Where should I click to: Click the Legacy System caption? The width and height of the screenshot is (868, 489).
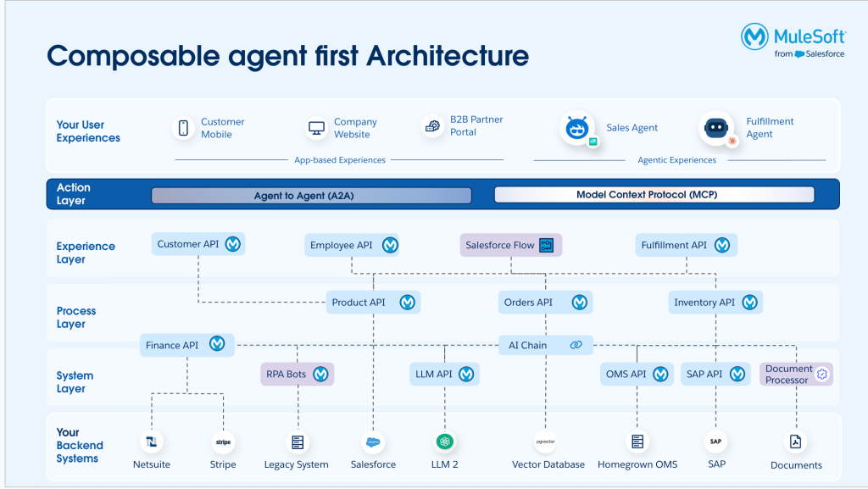[296, 464]
